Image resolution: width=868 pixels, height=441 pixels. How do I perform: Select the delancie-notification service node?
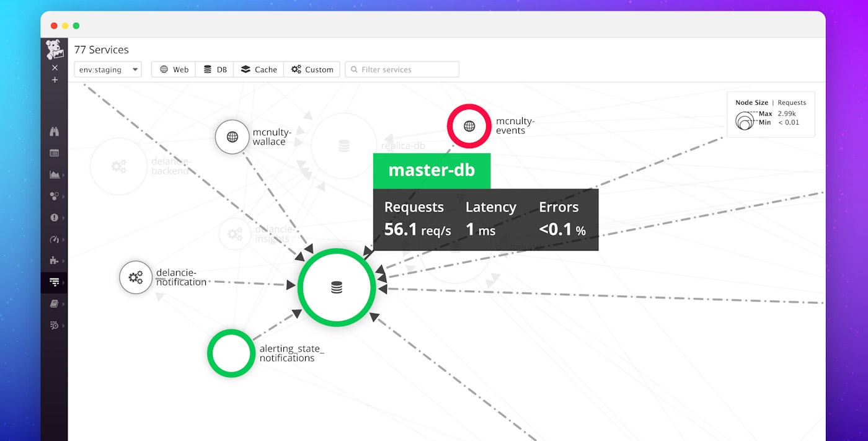pyautogui.click(x=136, y=277)
